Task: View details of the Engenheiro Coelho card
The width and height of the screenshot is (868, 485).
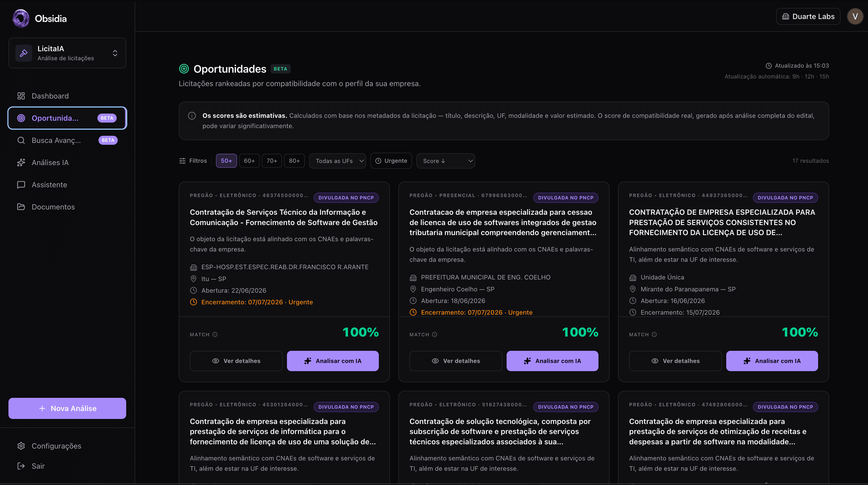Action: 456,361
